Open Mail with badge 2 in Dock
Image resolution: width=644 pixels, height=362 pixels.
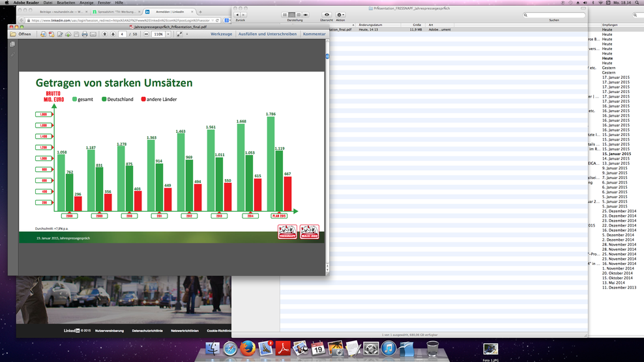coord(265,349)
